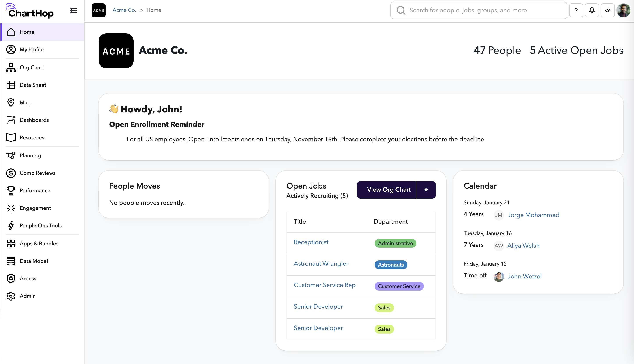Open the user avatar menu
This screenshot has width=634, height=364.
pos(623,10)
